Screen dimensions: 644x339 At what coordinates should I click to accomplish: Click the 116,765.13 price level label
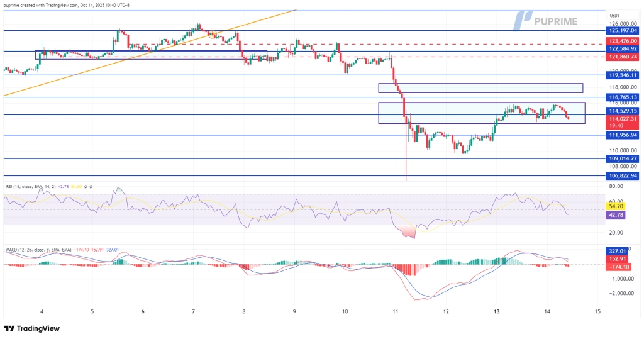coord(623,97)
